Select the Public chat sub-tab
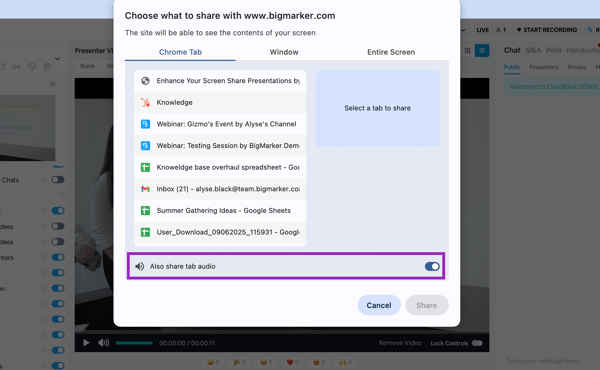This screenshot has width=600, height=370. [512, 67]
